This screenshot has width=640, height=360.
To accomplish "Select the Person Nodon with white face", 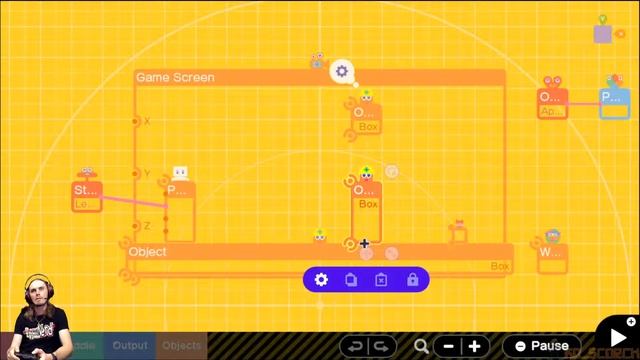I will tap(180, 212).
